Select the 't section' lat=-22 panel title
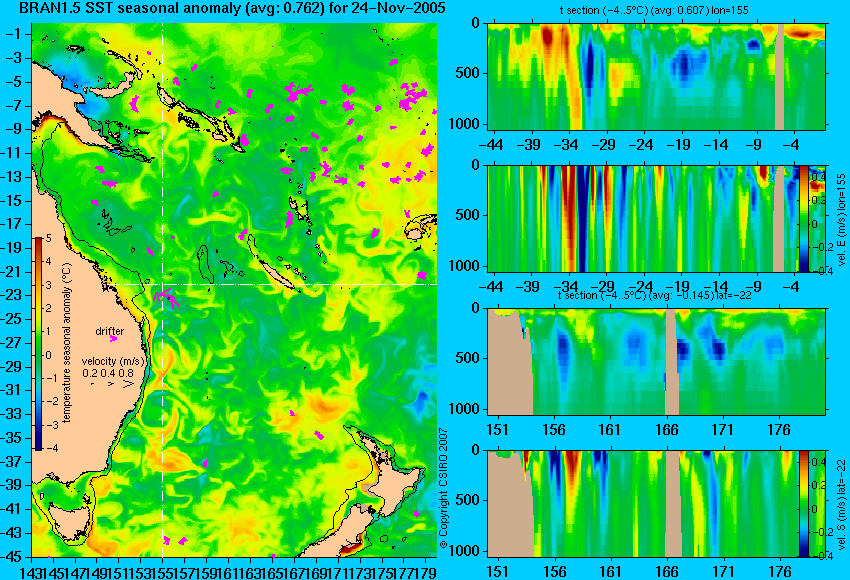The height and width of the screenshot is (580, 850). 654,295
